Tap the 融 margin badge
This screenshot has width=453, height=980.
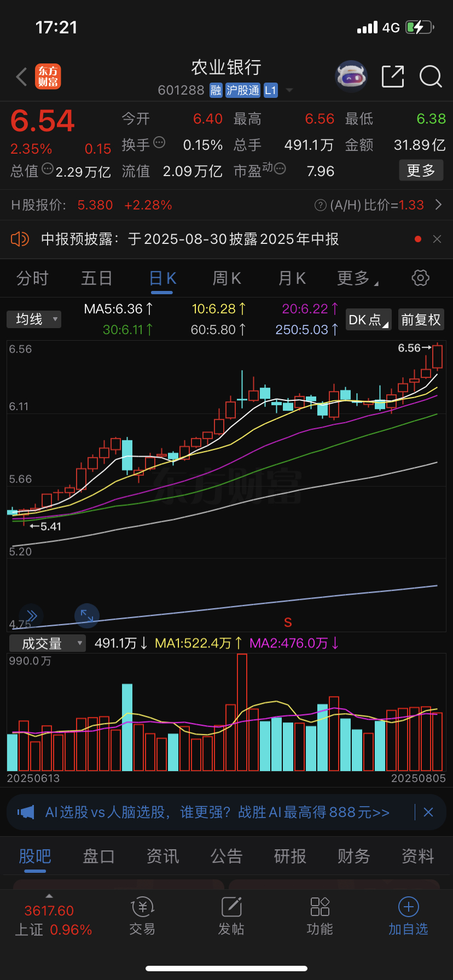(x=216, y=90)
